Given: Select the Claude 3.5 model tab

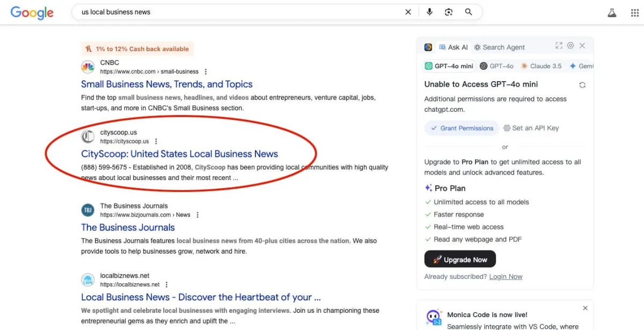Looking at the screenshot, I should [541, 66].
